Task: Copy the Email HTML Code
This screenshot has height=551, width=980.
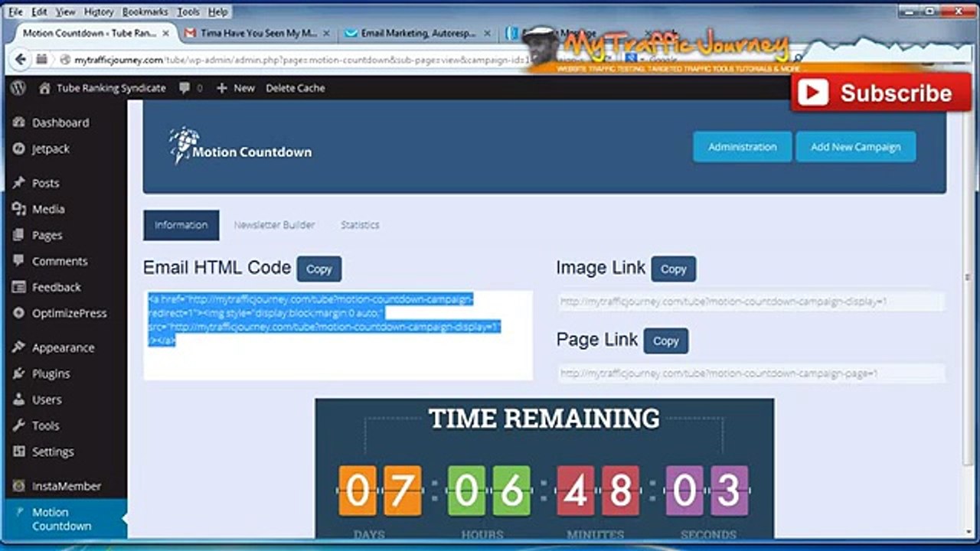Action: point(319,269)
